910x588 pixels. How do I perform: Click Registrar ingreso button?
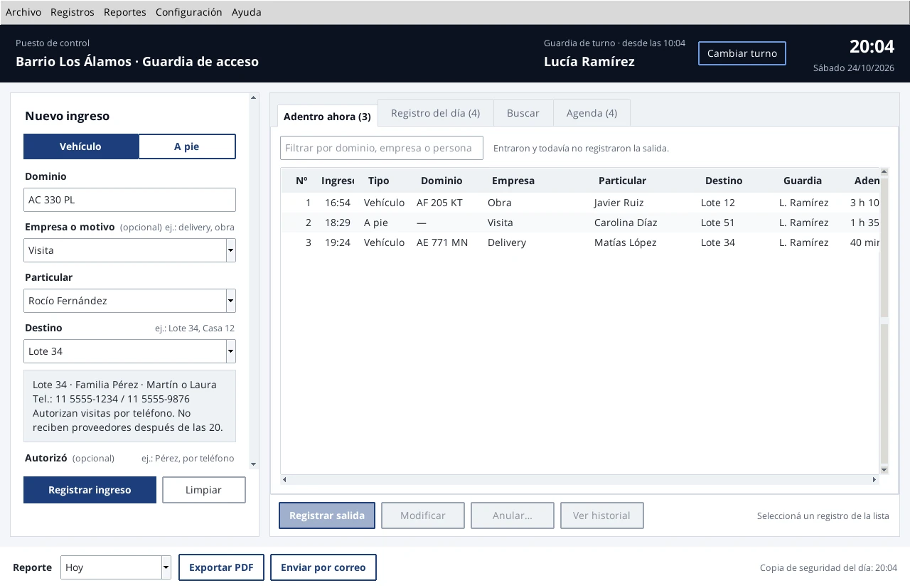[90, 490]
